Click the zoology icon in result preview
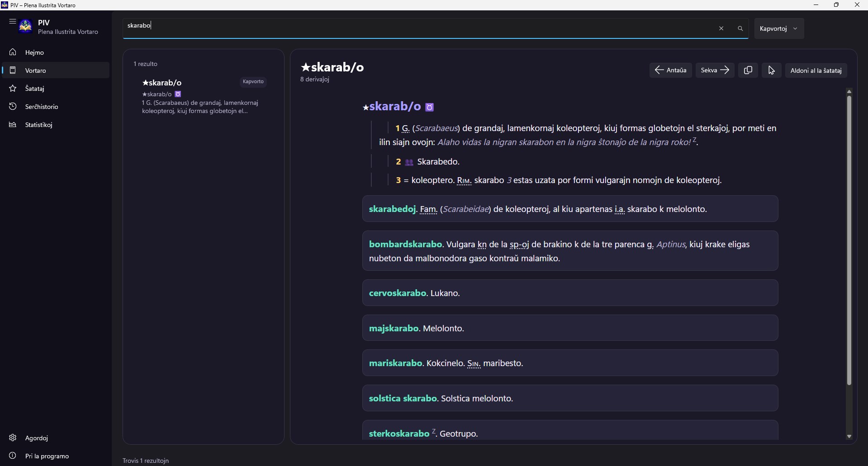 178,94
